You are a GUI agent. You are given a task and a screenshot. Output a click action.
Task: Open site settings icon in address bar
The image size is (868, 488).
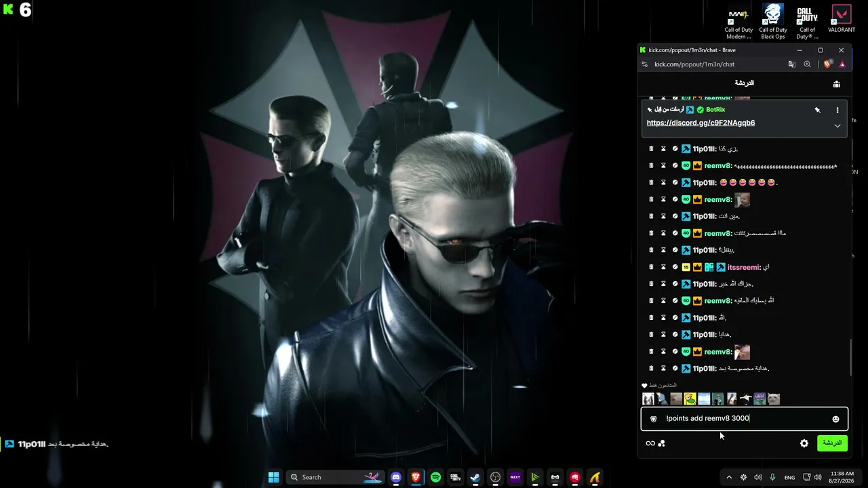(644, 64)
